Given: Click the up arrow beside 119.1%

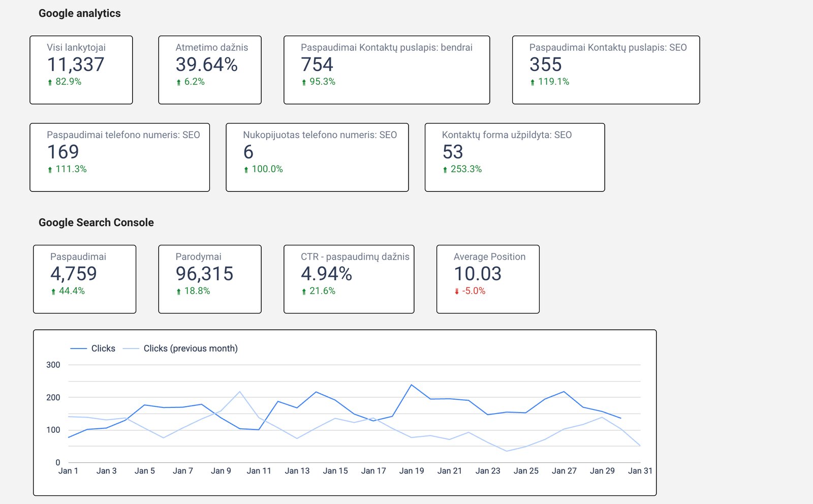Looking at the screenshot, I should click(533, 82).
